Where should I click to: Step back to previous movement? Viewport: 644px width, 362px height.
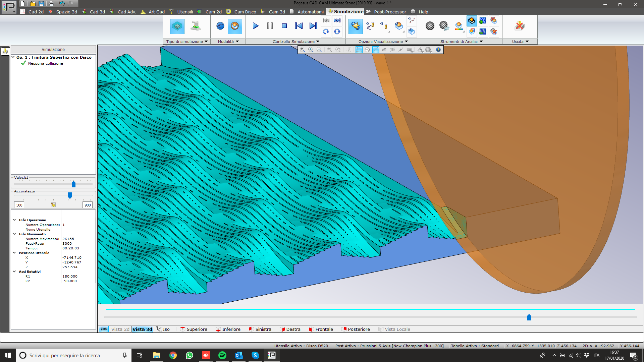click(299, 26)
